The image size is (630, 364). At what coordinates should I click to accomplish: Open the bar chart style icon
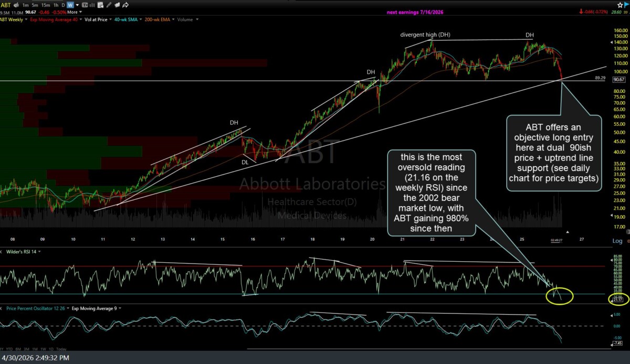click(x=92, y=5)
